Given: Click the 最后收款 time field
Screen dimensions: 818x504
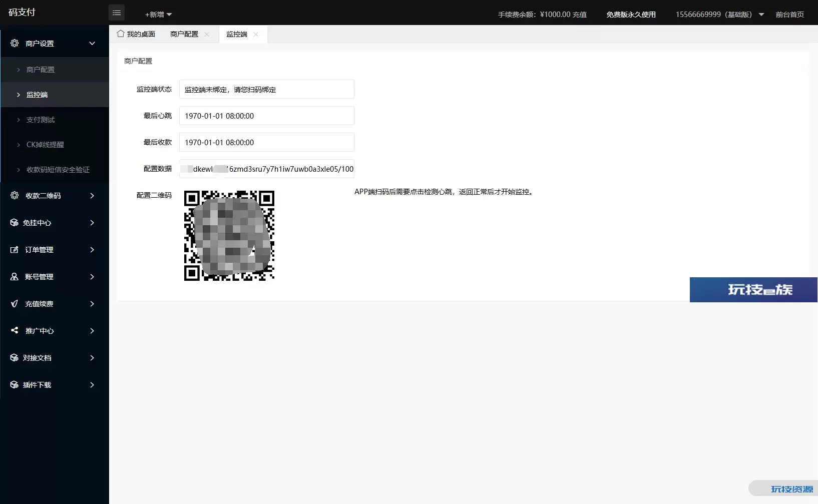Looking at the screenshot, I should point(267,142).
